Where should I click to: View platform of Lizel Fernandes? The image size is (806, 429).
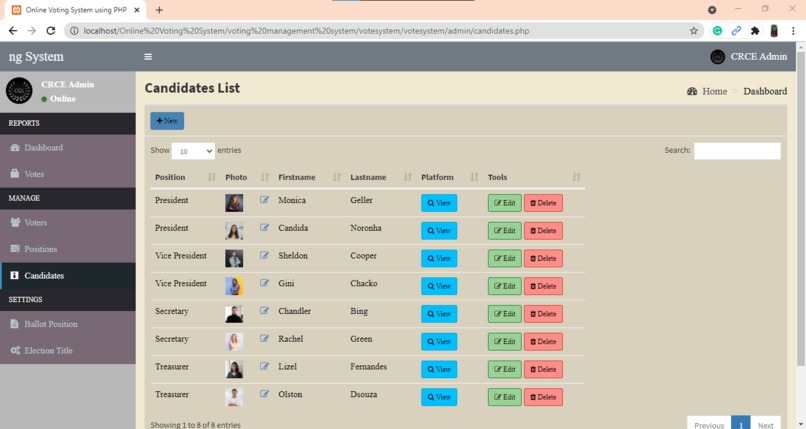coord(439,369)
